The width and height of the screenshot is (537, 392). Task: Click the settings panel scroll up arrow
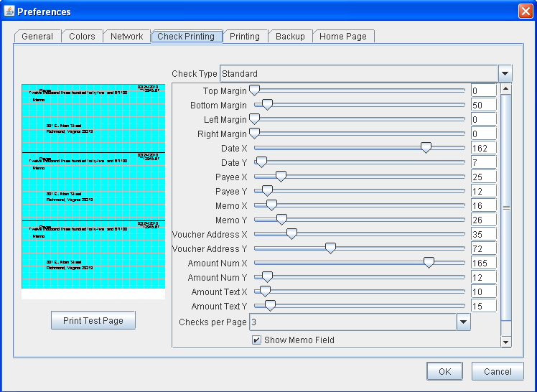tap(506, 89)
